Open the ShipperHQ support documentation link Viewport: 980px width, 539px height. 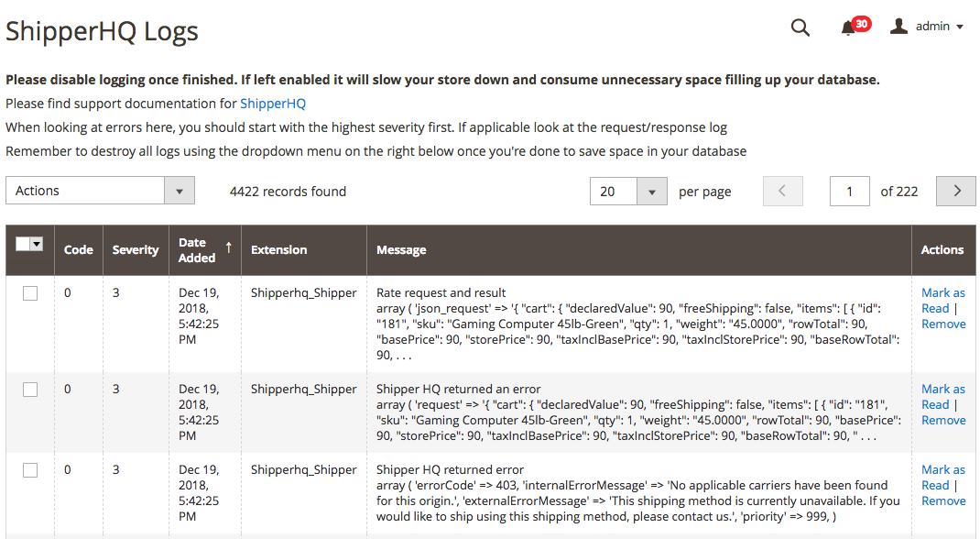(272, 104)
